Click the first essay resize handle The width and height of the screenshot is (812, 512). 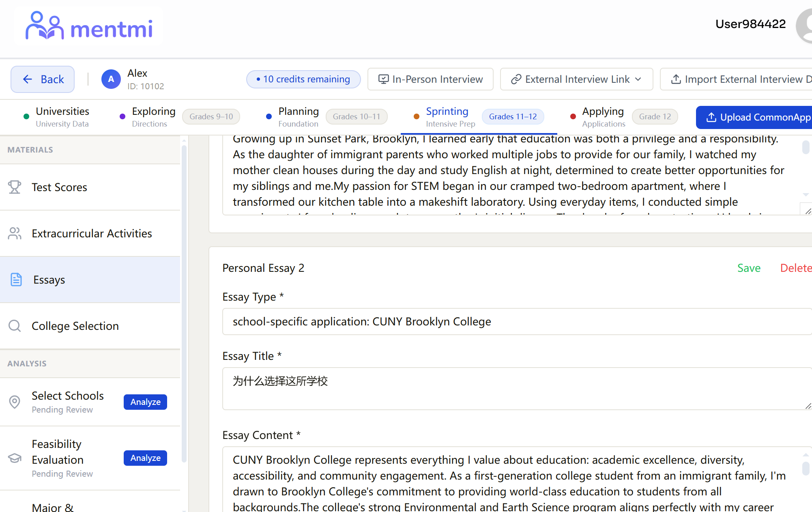[808, 211]
